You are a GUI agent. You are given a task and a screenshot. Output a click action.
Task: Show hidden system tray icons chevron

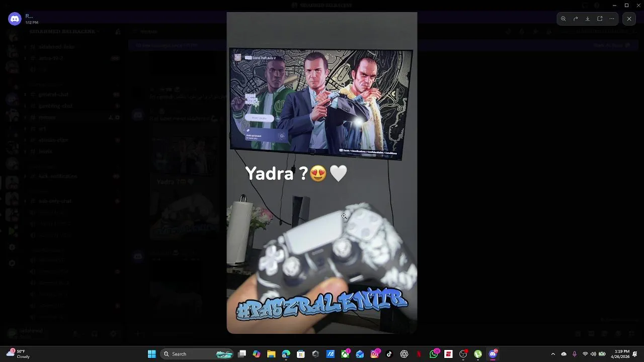[x=553, y=354]
